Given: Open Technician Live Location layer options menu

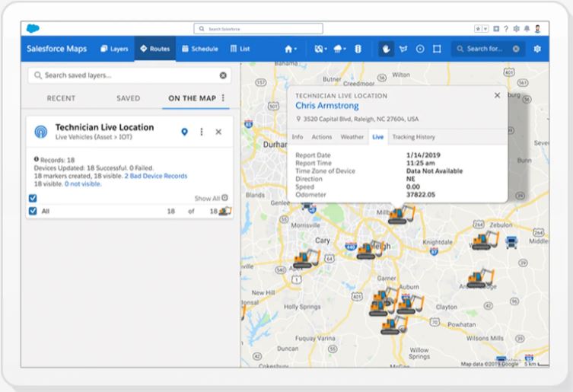Looking at the screenshot, I should (x=202, y=132).
